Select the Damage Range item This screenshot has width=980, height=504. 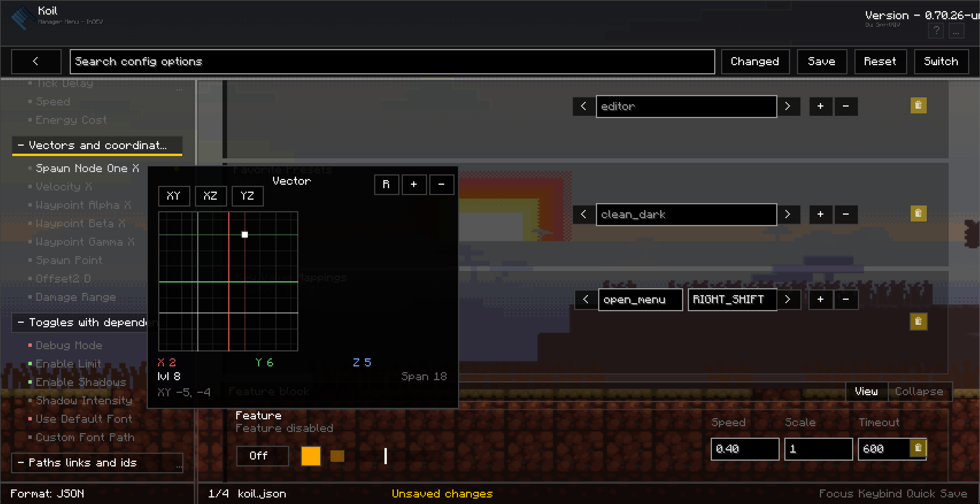[72, 297]
